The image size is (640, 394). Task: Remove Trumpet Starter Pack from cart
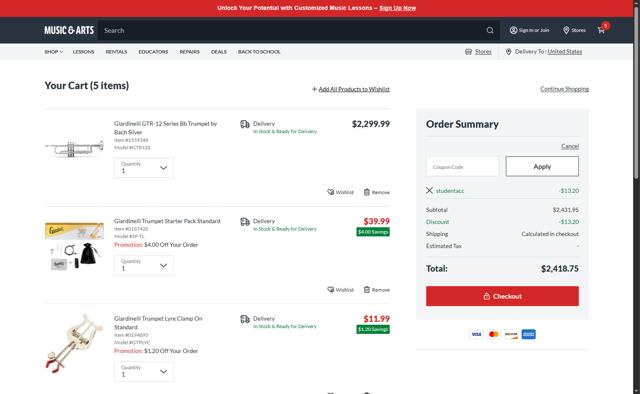click(x=377, y=289)
